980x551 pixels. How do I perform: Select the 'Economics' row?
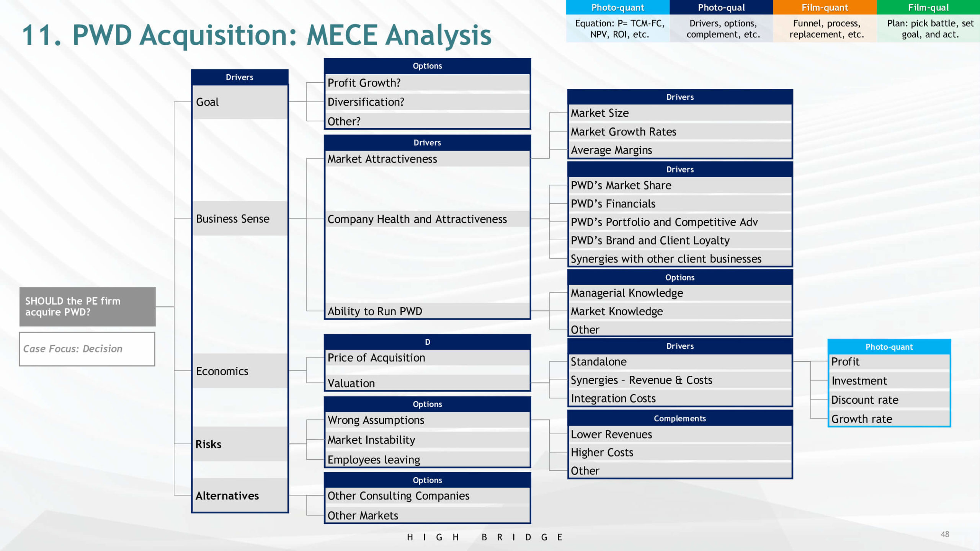(x=240, y=371)
